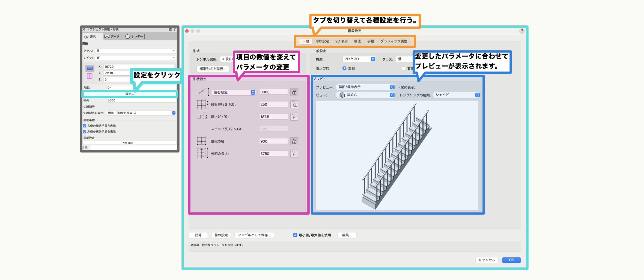Toggle the lock icon for tread depth 250

(294, 105)
